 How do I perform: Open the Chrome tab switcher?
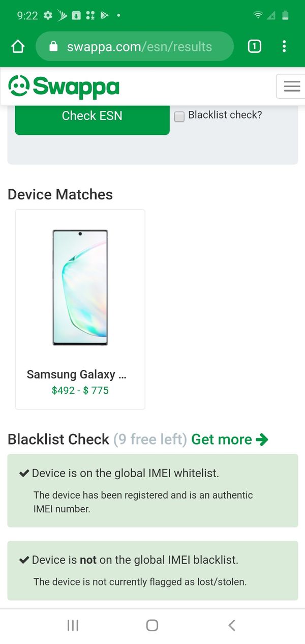pos(254,47)
